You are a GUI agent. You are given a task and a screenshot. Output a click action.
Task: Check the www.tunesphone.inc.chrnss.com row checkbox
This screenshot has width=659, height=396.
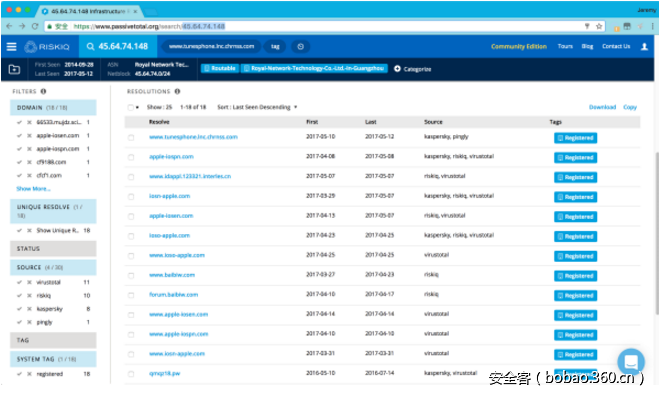coord(131,137)
